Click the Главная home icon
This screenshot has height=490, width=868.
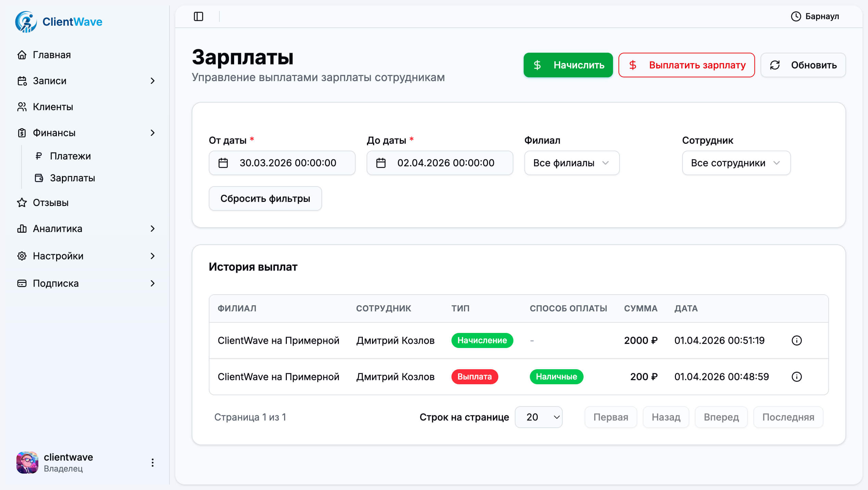point(22,55)
